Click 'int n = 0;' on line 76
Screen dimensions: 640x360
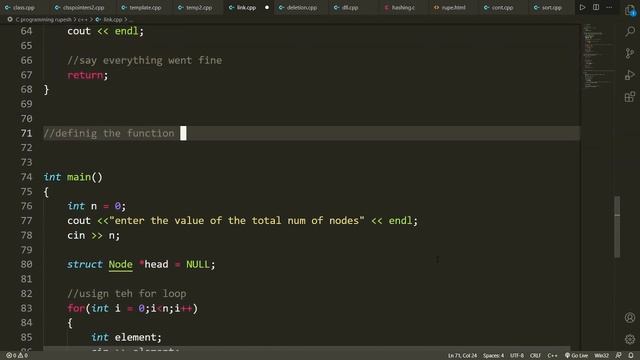tap(97, 206)
